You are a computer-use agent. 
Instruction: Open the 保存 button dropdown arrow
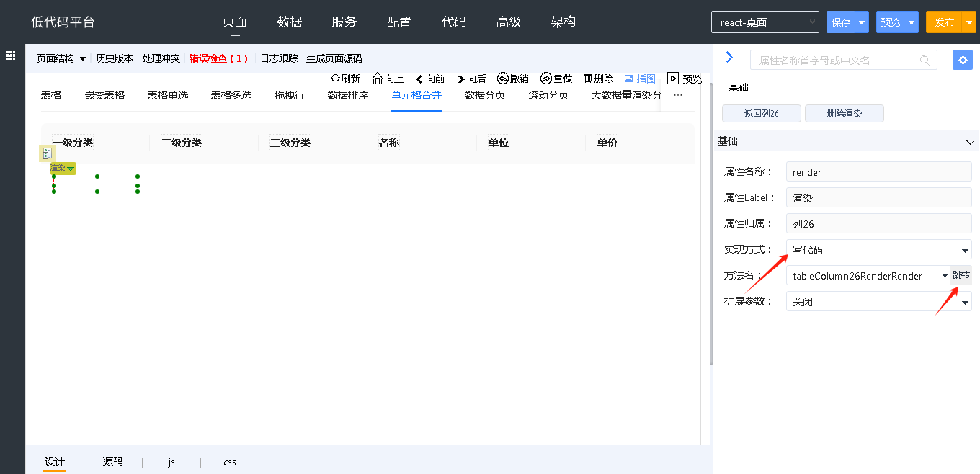point(862,22)
